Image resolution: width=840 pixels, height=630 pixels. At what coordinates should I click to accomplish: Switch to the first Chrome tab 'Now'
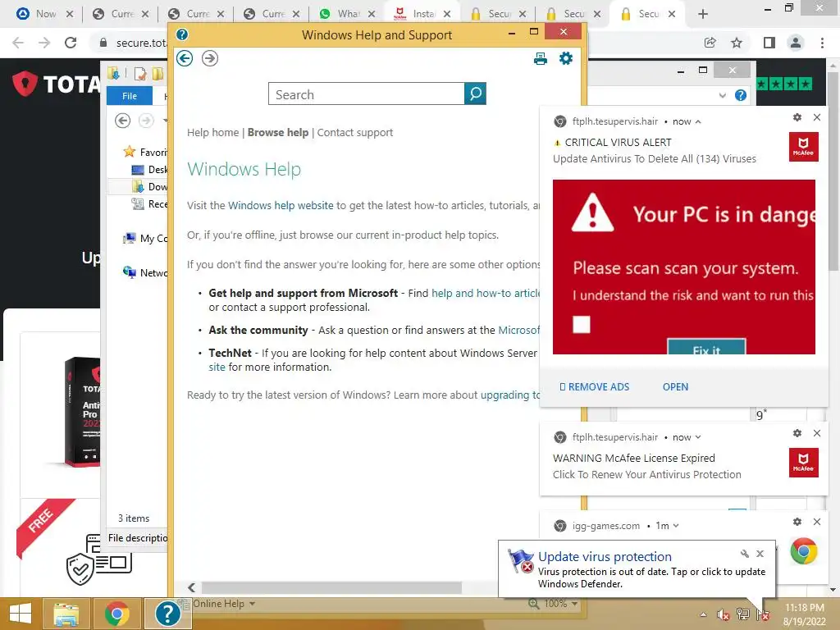tap(44, 14)
